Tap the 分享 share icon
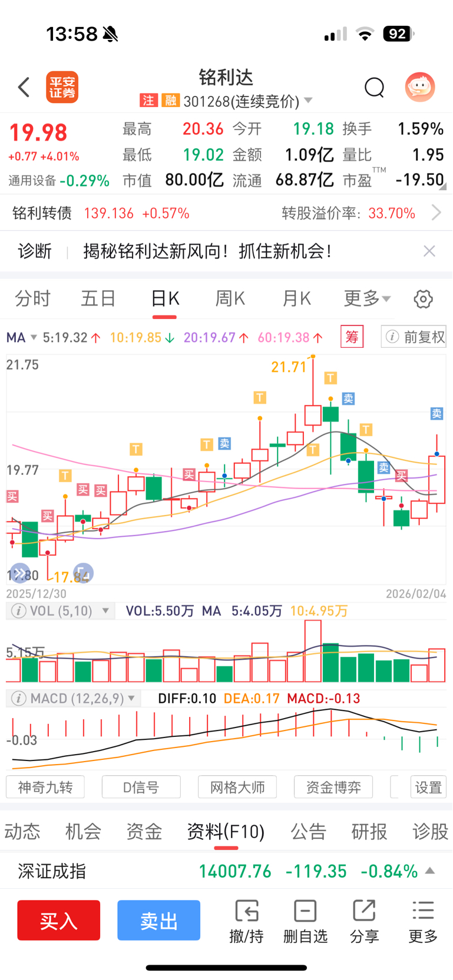This screenshot has height=980, width=453. coord(364,921)
